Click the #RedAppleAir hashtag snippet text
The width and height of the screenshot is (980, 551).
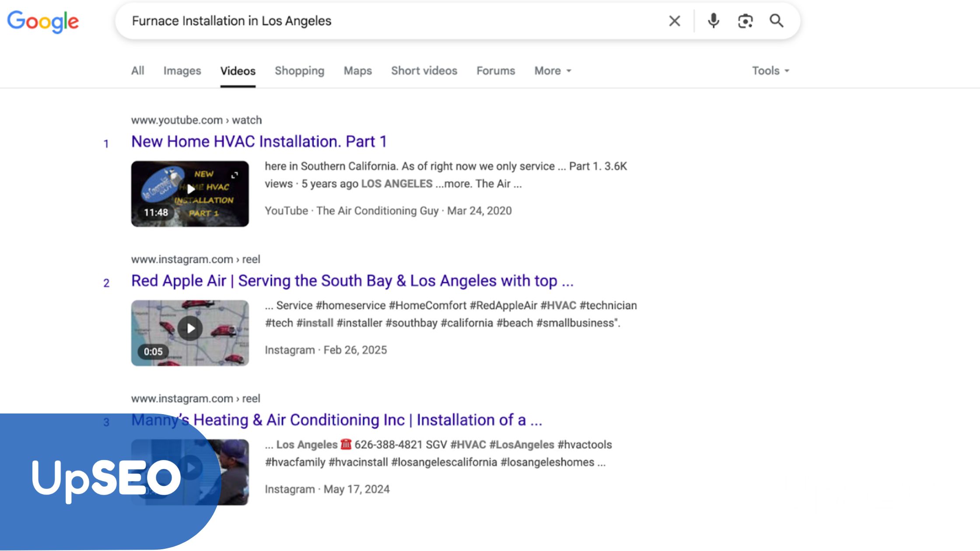(503, 305)
